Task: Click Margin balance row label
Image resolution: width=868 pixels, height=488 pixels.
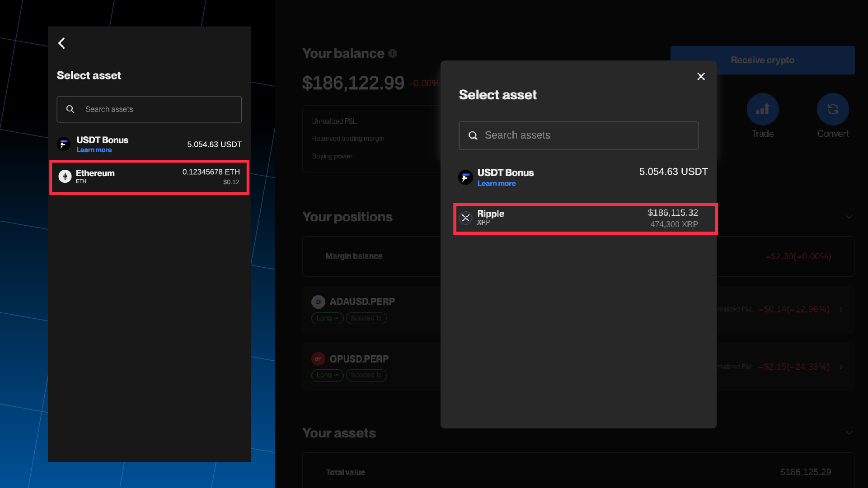Action: (x=354, y=256)
